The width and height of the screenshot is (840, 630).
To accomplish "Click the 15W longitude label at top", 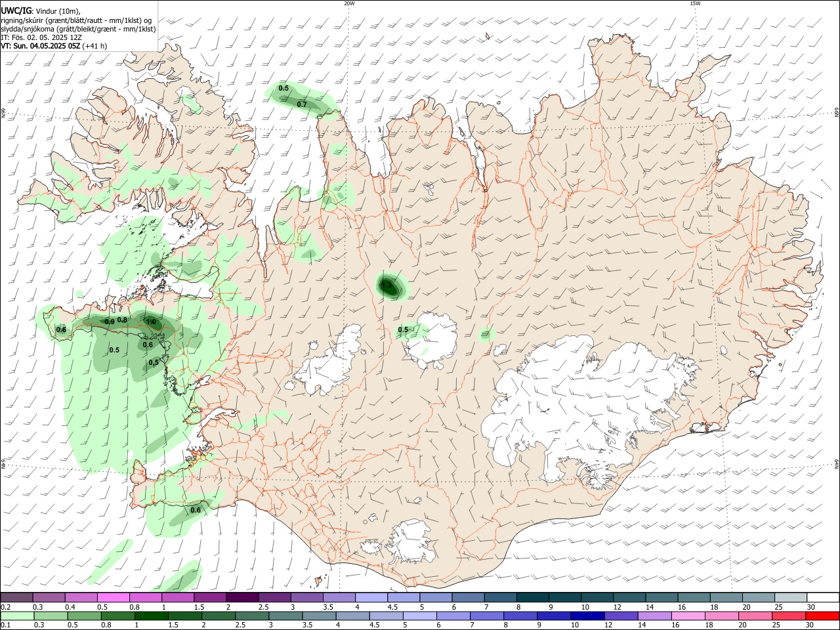I will click(695, 3).
